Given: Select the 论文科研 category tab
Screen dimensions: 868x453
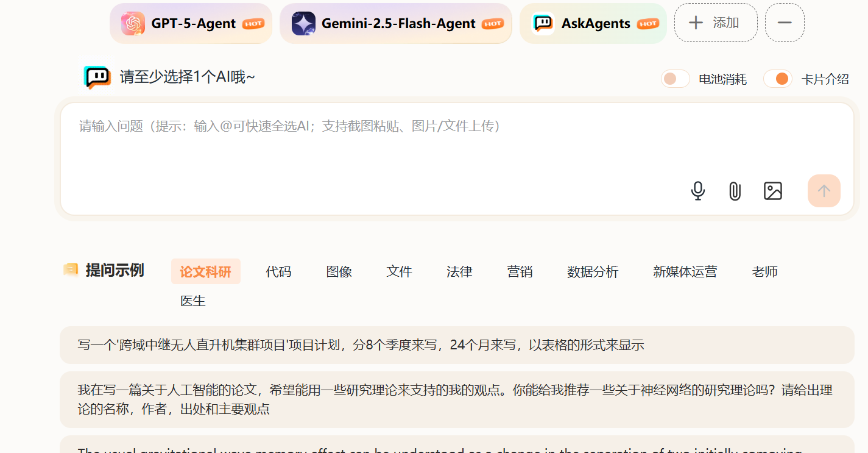Looking at the screenshot, I should pyautogui.click(x=205, y=272).
